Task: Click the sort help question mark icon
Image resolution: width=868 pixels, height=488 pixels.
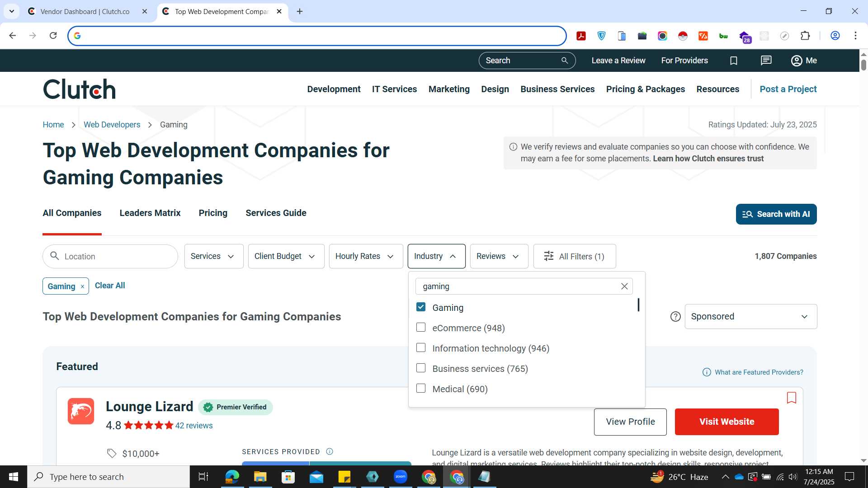Action: pyautogui.click(x=675, y=317)
